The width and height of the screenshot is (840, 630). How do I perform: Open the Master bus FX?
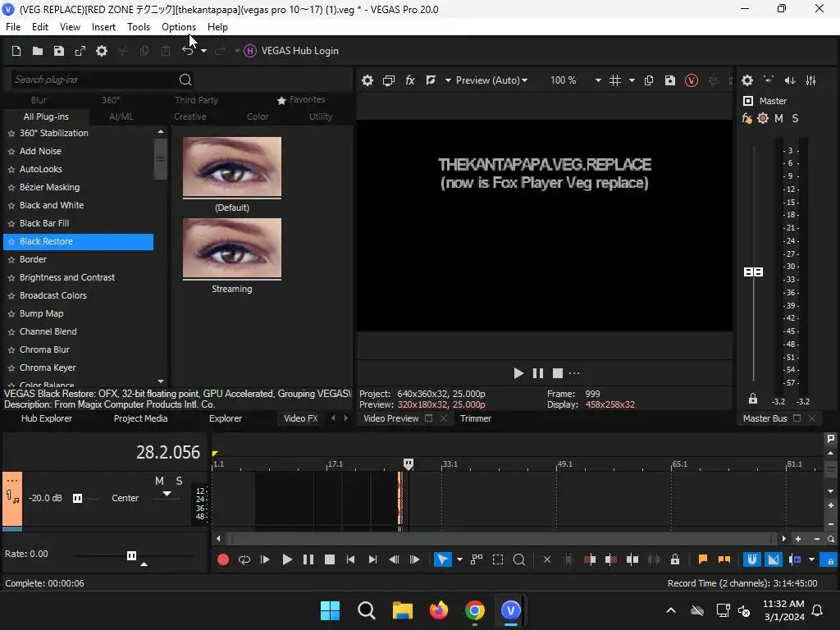[x=746, y=118]
